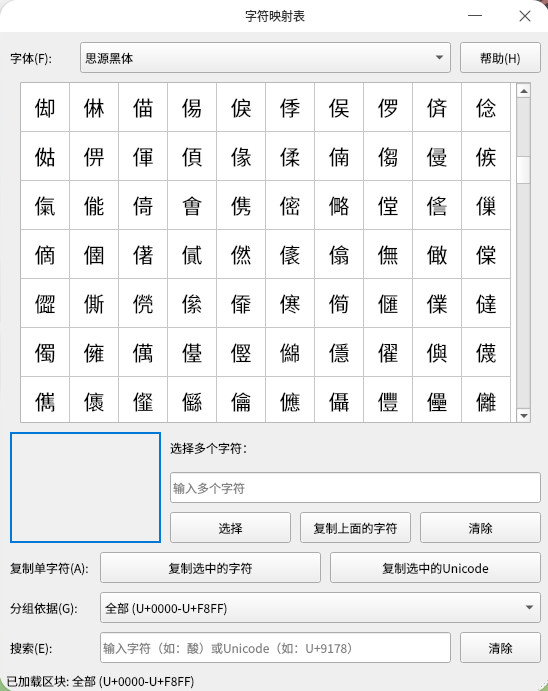This screenshot has height=691, width=548.
Task: Click the vertical scrollbar thumb of the character grid
Action: 523,170
